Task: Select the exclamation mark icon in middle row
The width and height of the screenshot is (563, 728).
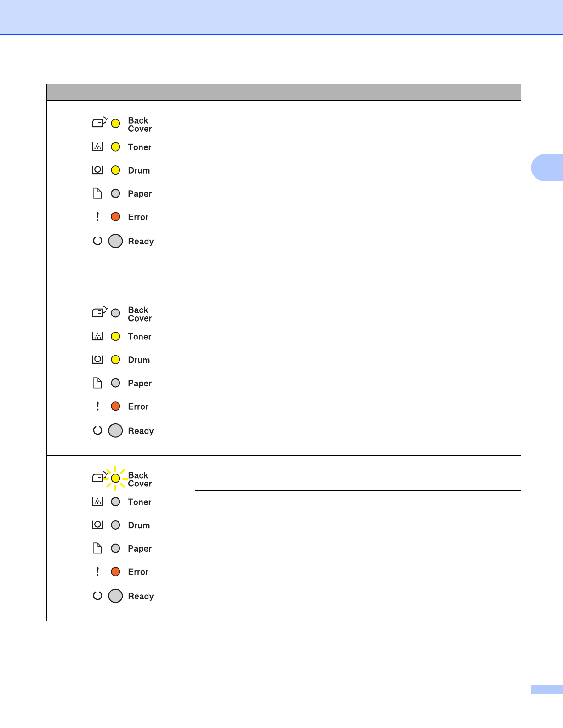Action: (x=97, y=406)
